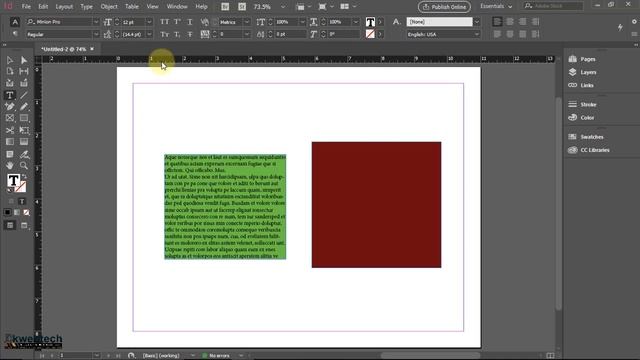
Task: Click the Apply Color black swatch in toolbox
Action: point(7,212)
